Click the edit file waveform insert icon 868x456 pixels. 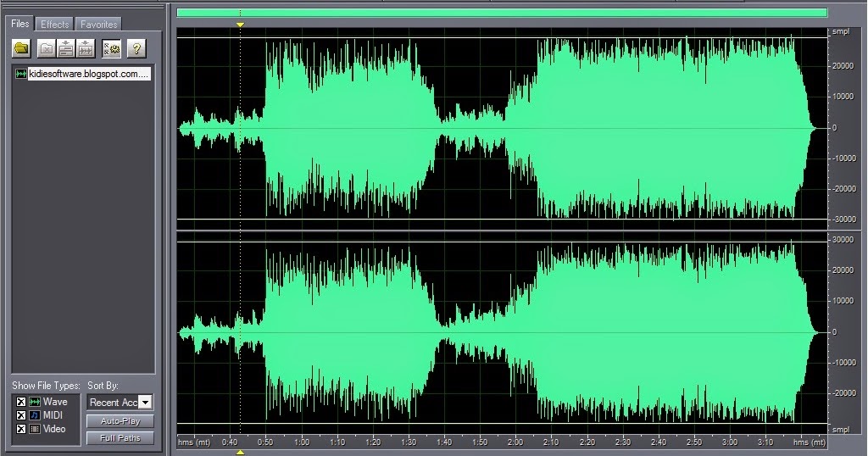pyautogui.click(x=86, y=48)
